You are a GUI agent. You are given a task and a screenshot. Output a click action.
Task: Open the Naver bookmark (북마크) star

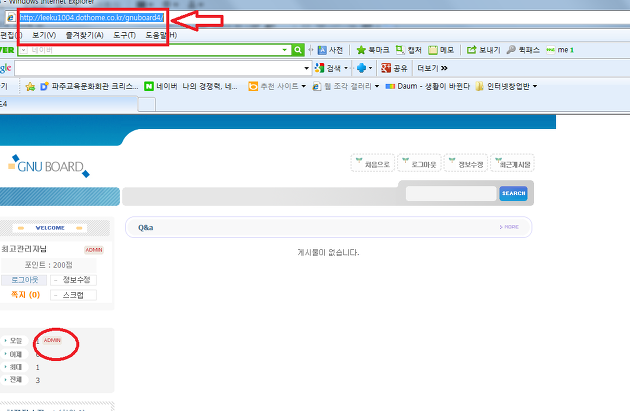coord(373,50)
